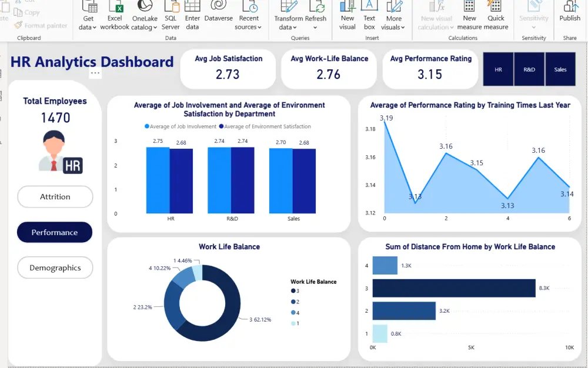Expand More visuals dropdown arrow

(403, 28)
